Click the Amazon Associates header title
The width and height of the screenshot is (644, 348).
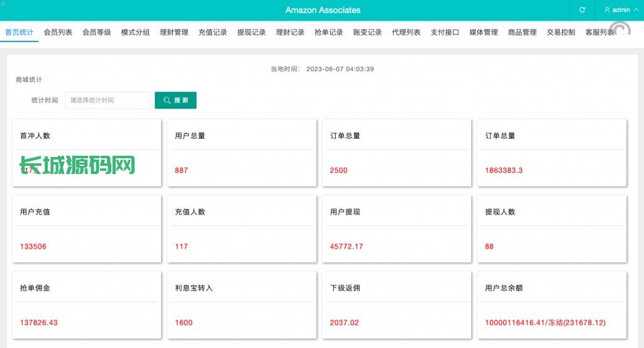tap(323, 10)
